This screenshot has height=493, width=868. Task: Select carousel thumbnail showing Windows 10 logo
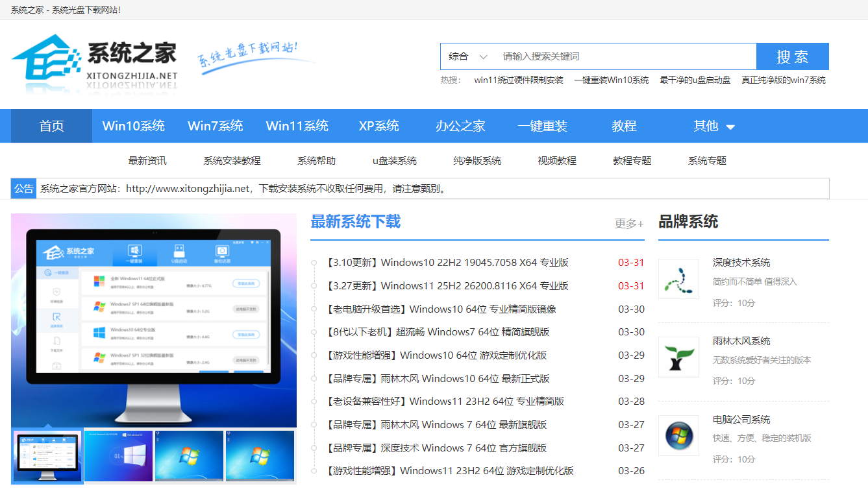pyautogui.click(x=118, y=456)
